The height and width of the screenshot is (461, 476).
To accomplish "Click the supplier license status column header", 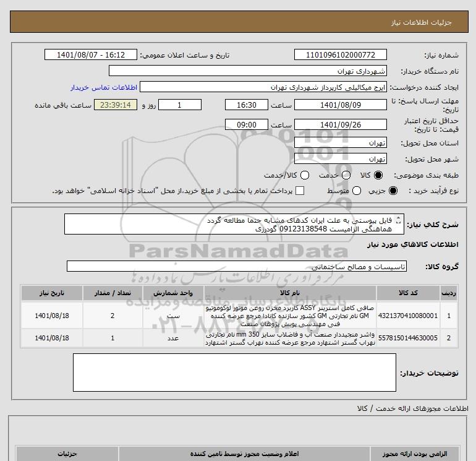I will click(x=244, y=454).
